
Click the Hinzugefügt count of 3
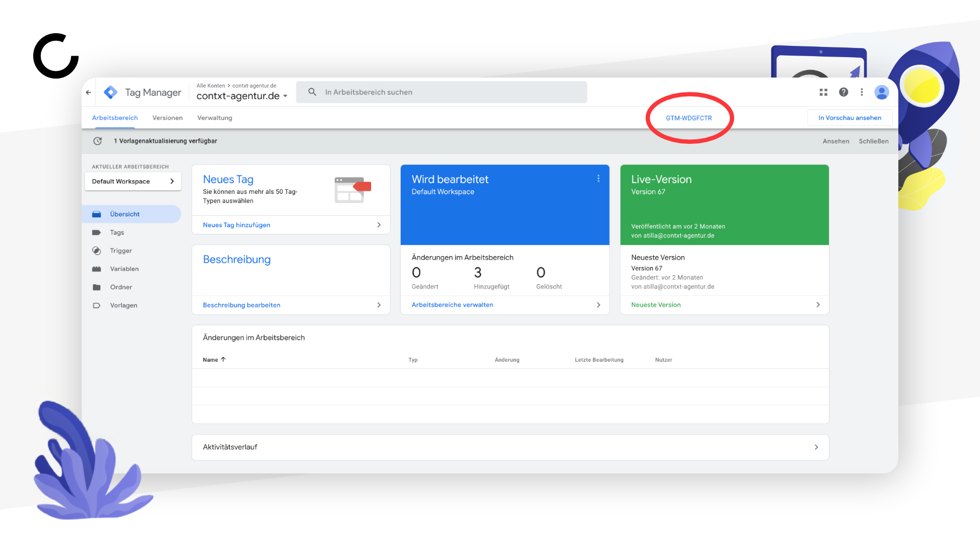click(x=478, y=272)
